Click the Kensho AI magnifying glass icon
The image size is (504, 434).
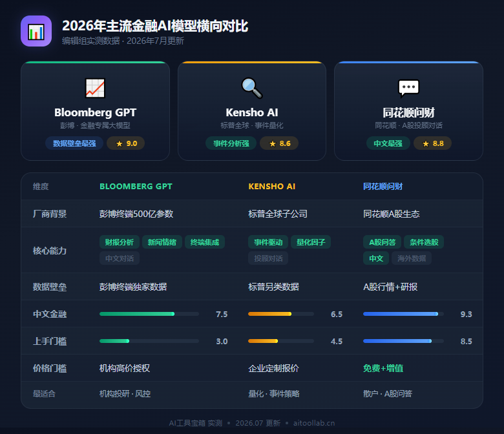pyautogui.click(x=252, y=88)
